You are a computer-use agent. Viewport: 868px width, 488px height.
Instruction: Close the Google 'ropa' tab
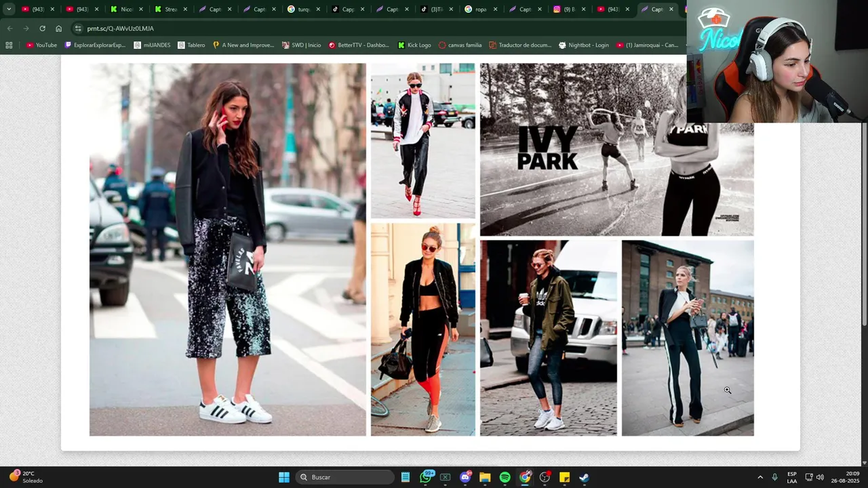coord(495,9)
